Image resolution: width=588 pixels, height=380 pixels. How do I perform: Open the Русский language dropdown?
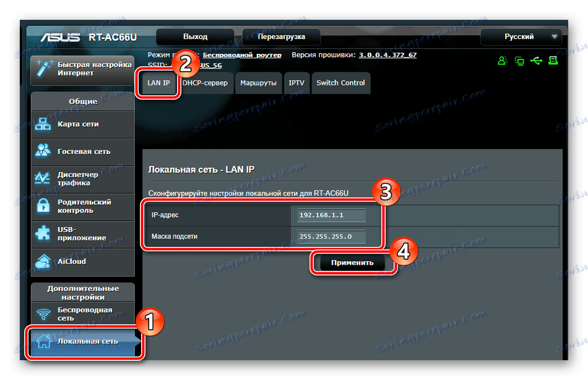click(521, 37)
